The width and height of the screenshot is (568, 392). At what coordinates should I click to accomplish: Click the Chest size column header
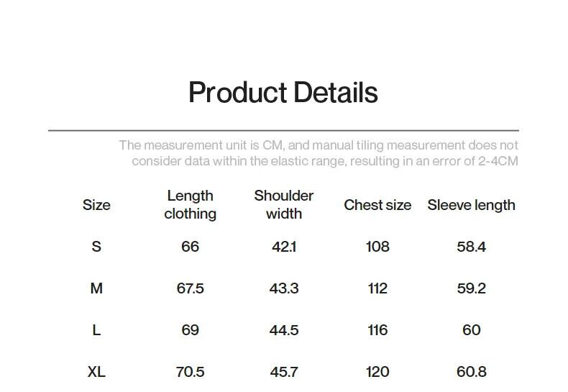[377, 205]
